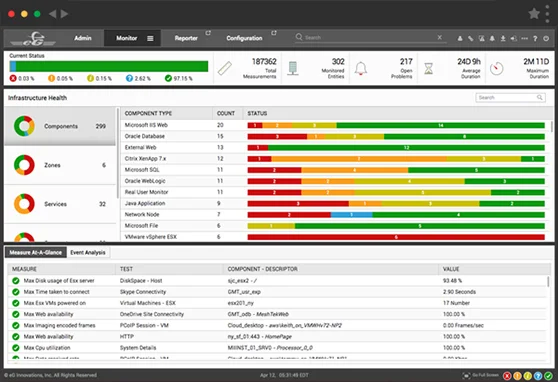The height and width of the screenshot is (382, 558).
Task: Click in the top header search field
Action: 370,37
